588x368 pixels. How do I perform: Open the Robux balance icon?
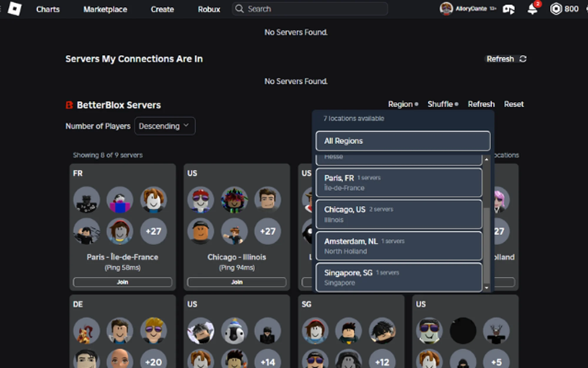coord(556,9)
